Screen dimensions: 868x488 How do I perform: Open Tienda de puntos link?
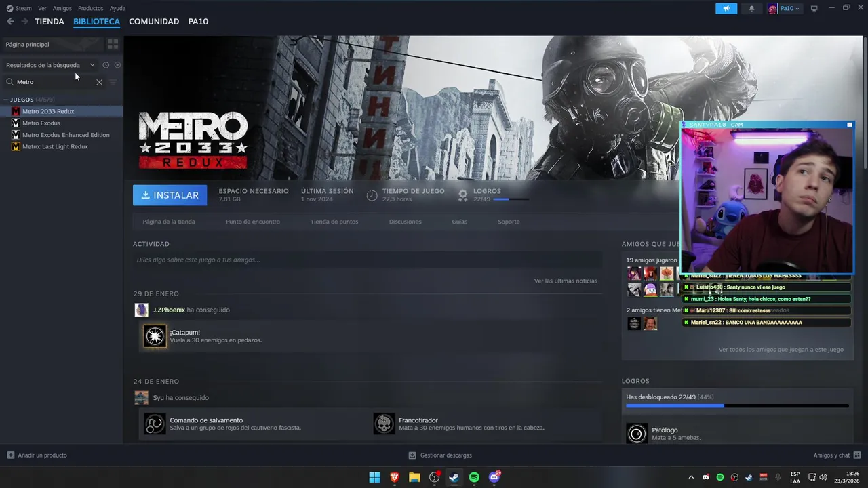pyautogui.click(x=334, y=222)
